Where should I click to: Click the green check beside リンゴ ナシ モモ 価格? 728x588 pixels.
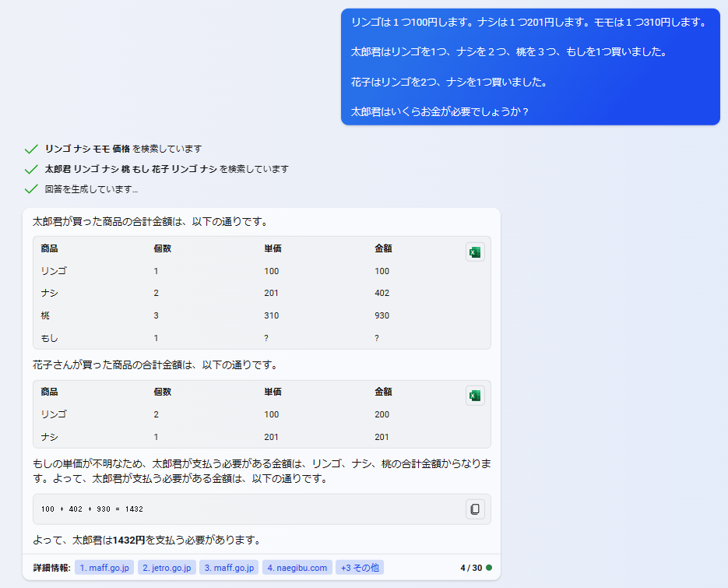pos(31,149)
